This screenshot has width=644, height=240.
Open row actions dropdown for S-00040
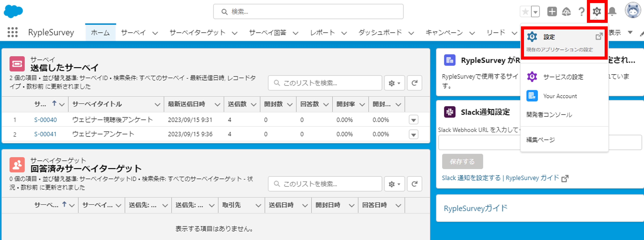pyautogui.click(x=413, y=120)
